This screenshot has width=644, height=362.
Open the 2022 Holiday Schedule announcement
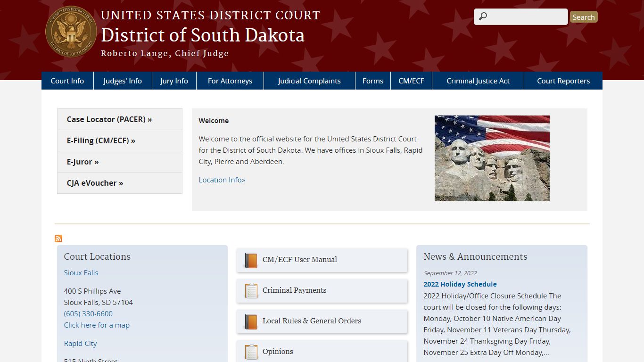point(460,284)
